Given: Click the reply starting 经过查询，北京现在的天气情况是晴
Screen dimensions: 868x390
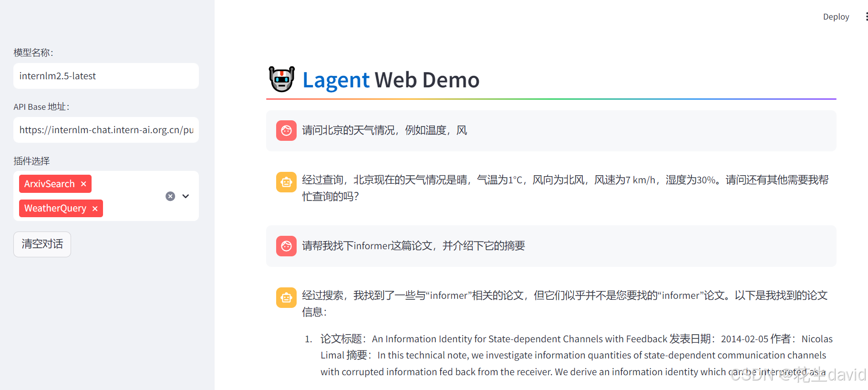Looking at the screenshot, I should click(x=565, y=188).
